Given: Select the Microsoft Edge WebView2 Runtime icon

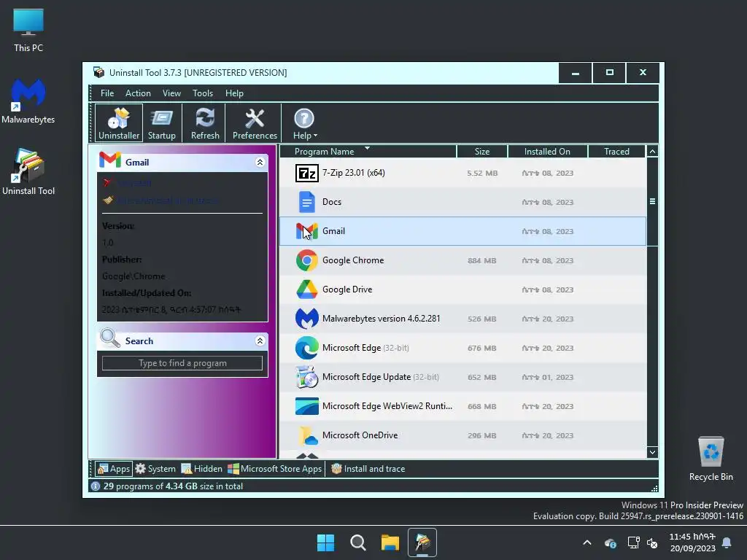Looking at the screenshot, I should pyautogui.click(x=307, y=406).
